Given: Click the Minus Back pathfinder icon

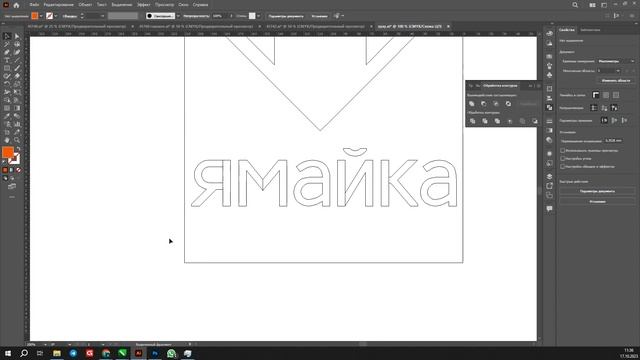Looking at the screenshot, I should [535, 121].
